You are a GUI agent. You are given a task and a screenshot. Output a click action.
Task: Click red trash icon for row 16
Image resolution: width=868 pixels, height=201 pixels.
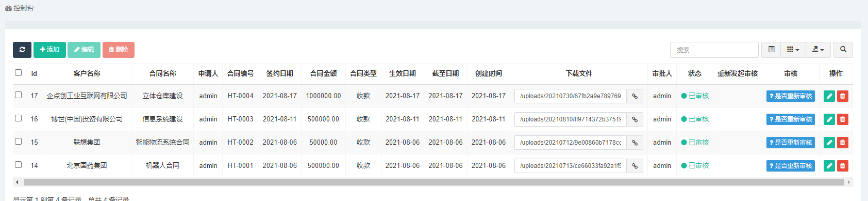pyautogui.click(x=843, y=119)
